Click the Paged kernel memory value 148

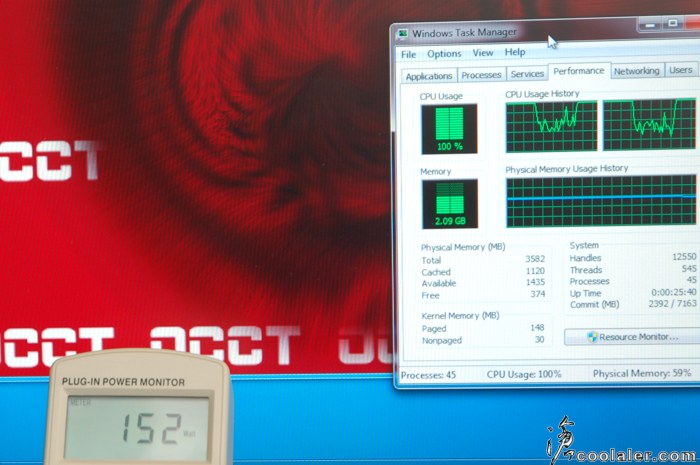[537, 328]
